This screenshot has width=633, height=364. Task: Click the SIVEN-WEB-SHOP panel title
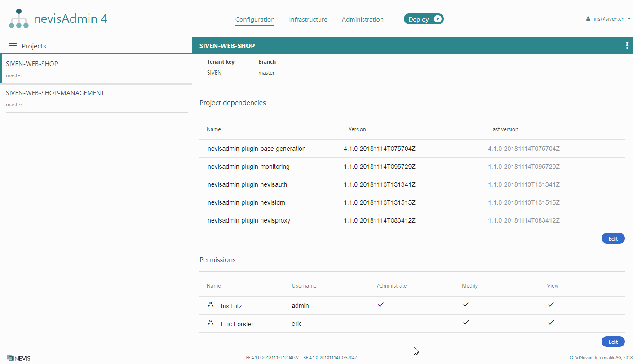(227, 46)
